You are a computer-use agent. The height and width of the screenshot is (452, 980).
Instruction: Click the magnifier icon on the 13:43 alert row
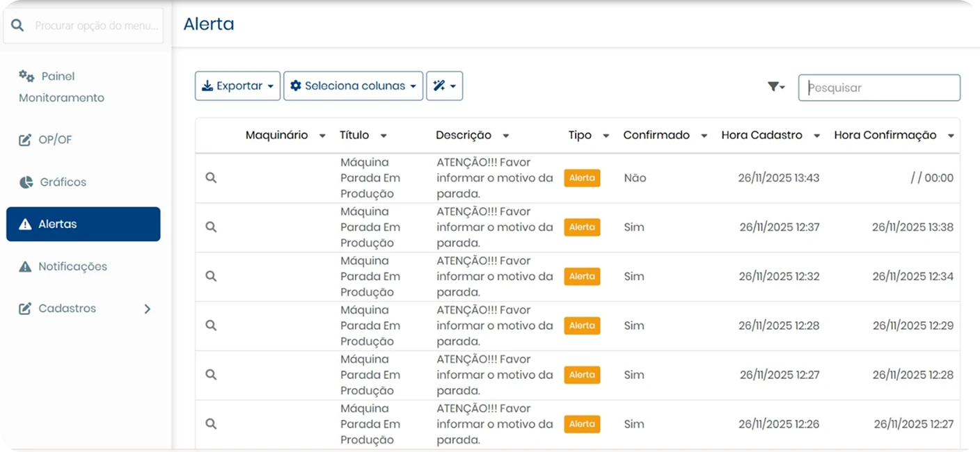tap(211, 178)
